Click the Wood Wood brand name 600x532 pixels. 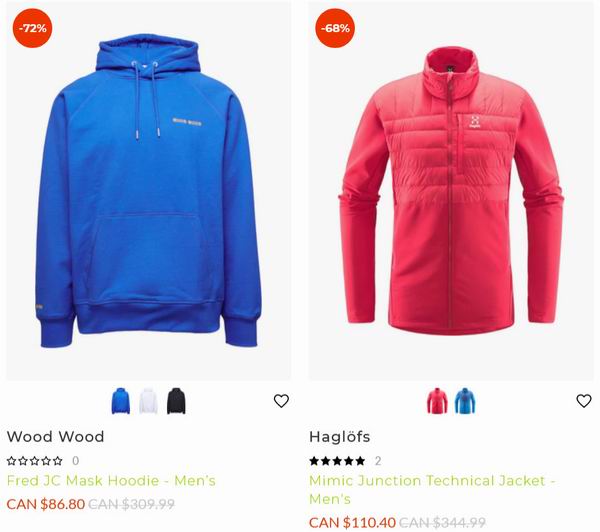(x=55, y=437)
